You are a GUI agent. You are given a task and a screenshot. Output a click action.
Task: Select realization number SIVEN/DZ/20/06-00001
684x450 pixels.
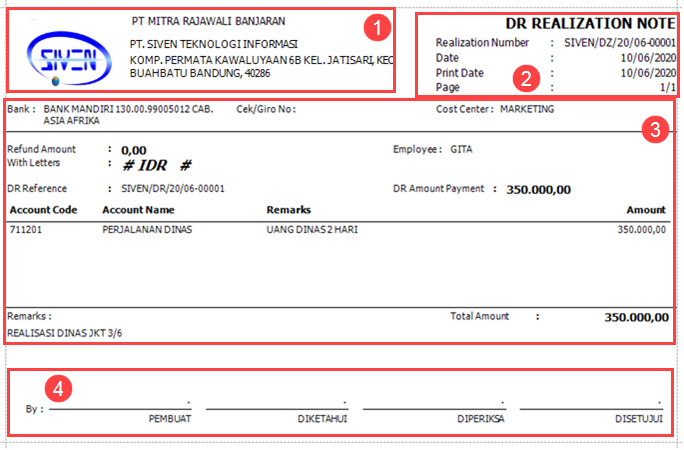[619, 42]
